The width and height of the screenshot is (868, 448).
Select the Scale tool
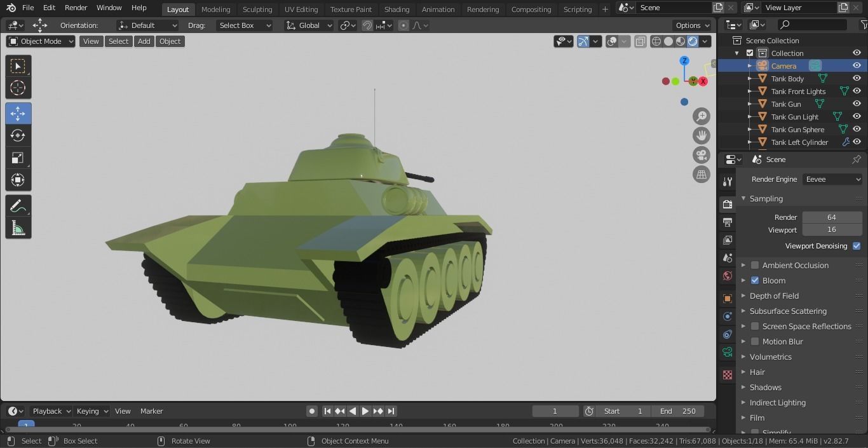(18, 158)
